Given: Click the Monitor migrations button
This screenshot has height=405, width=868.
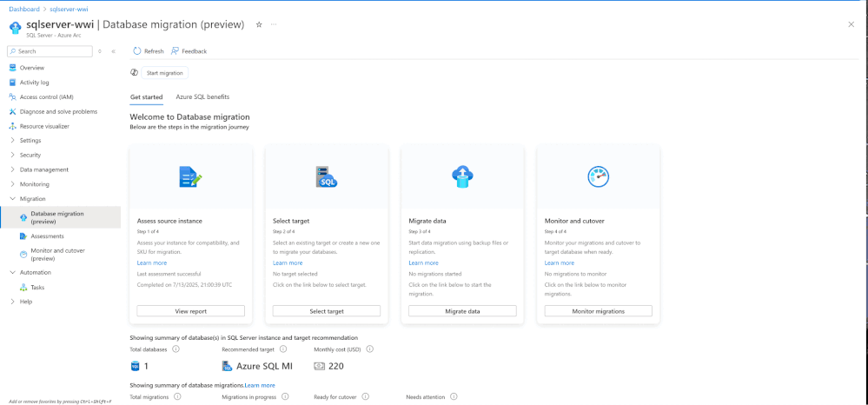Looking at the screenshot, I should [x=599, y=311].
